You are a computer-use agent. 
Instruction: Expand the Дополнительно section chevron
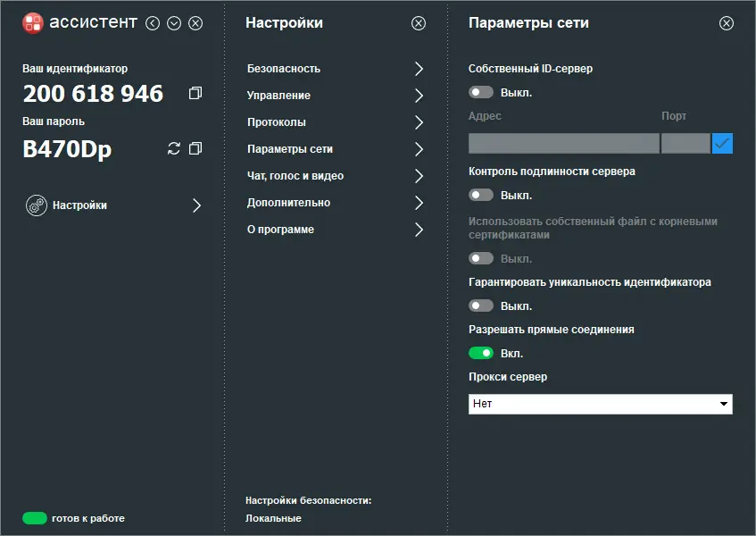pos(418,203)
